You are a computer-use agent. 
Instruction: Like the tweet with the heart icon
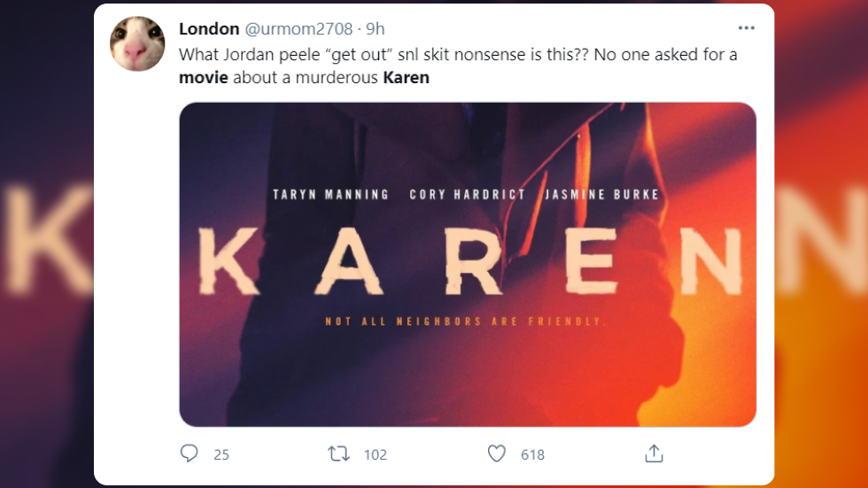tap(497, 453)
